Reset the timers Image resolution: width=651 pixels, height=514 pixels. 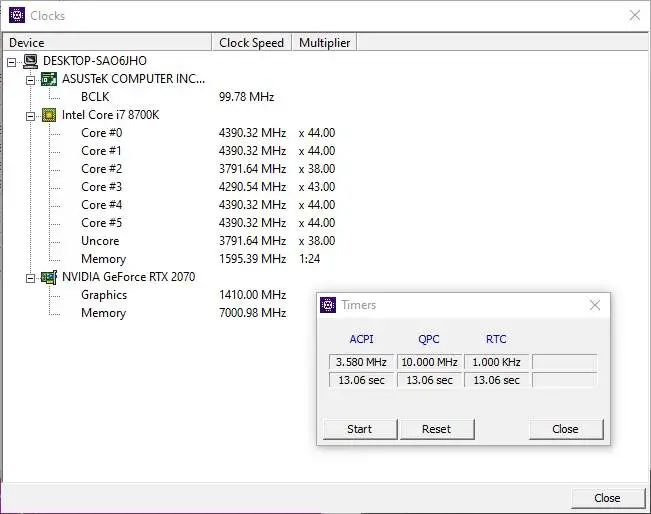coord(437,429)
